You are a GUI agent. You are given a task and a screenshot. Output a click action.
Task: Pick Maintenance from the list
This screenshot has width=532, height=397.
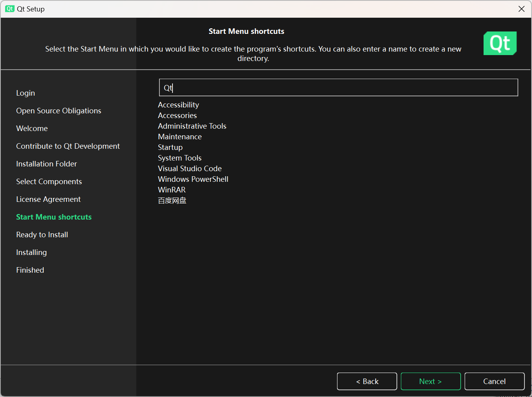click(x=180, y=137)
